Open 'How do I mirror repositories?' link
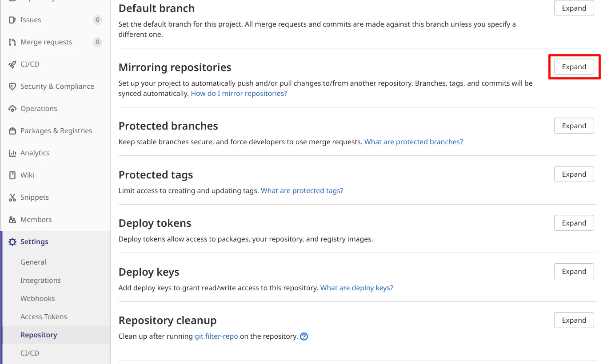 click(x=239, y=94)
